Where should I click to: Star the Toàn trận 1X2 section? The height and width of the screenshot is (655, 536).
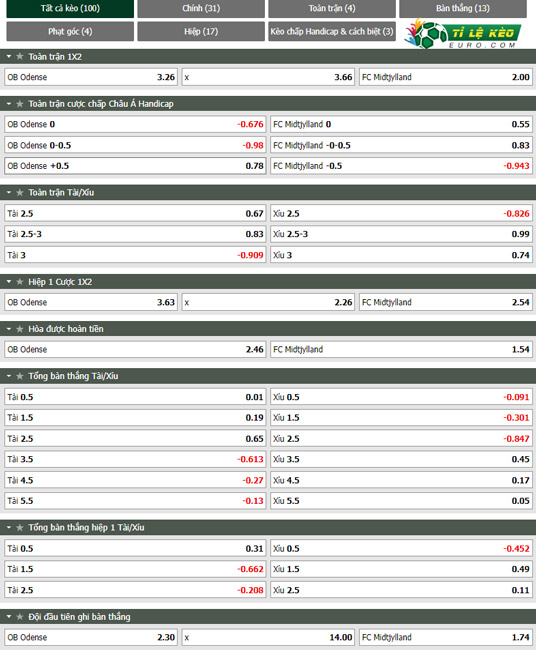pyautogui.click(x=19, y=56)
